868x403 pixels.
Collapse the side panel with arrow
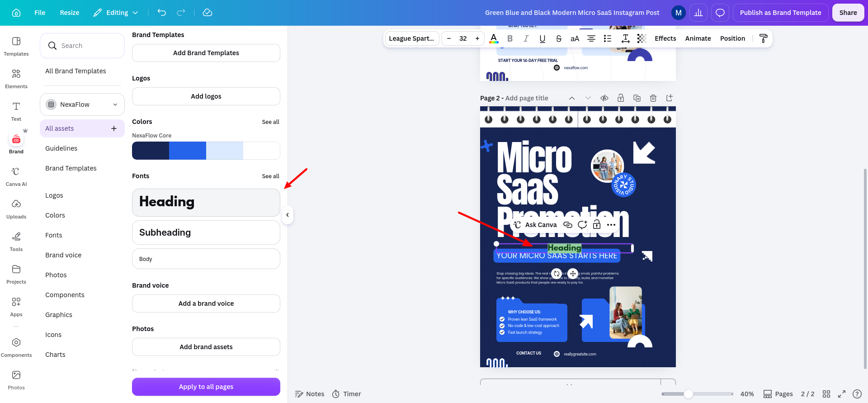[288, 215]
